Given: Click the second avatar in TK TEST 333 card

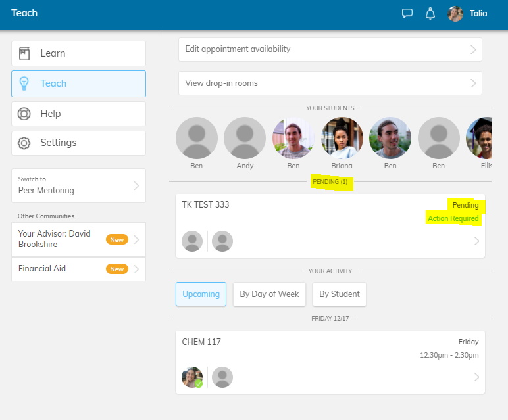Looking at the screenshot, I should [222, 241].
